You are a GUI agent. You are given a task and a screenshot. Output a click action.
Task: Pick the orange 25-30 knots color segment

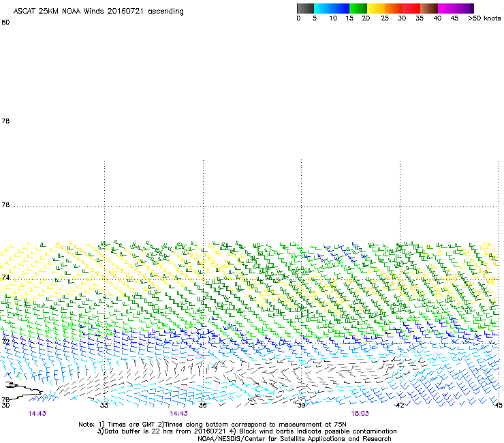pos(394,8)
